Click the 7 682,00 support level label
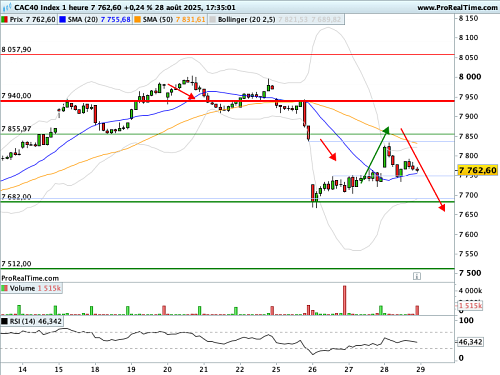 point(16,197)
